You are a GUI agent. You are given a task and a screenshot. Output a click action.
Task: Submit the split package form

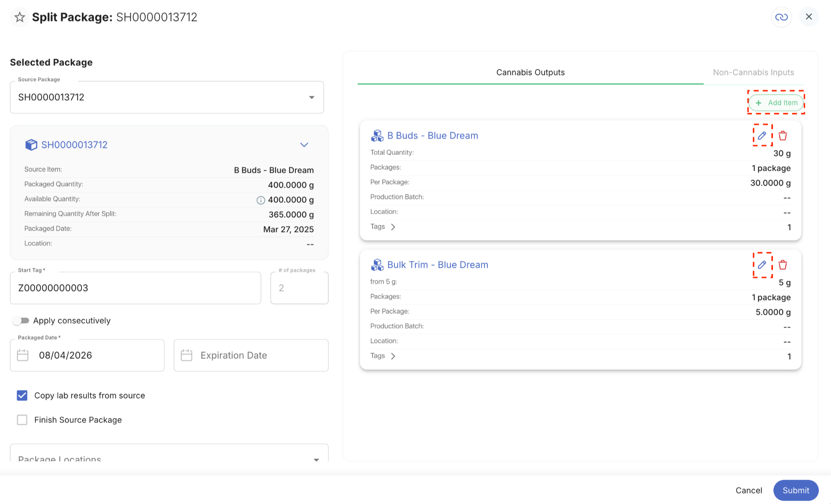coord(796,490)
